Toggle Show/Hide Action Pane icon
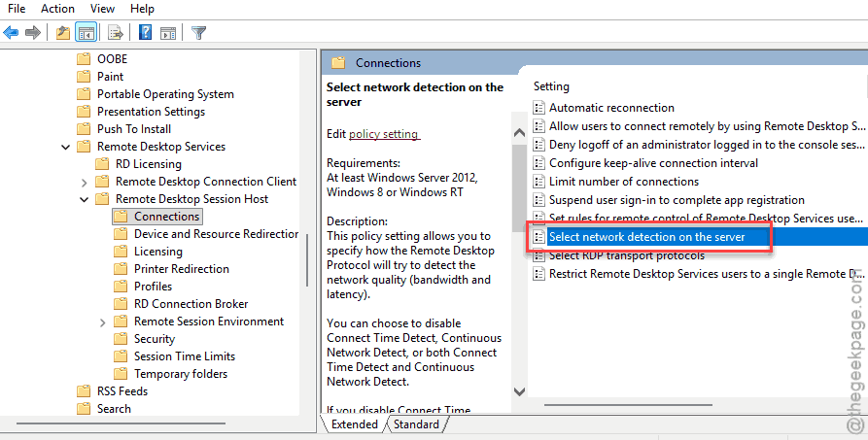868x440 pixels. (168, 33)
